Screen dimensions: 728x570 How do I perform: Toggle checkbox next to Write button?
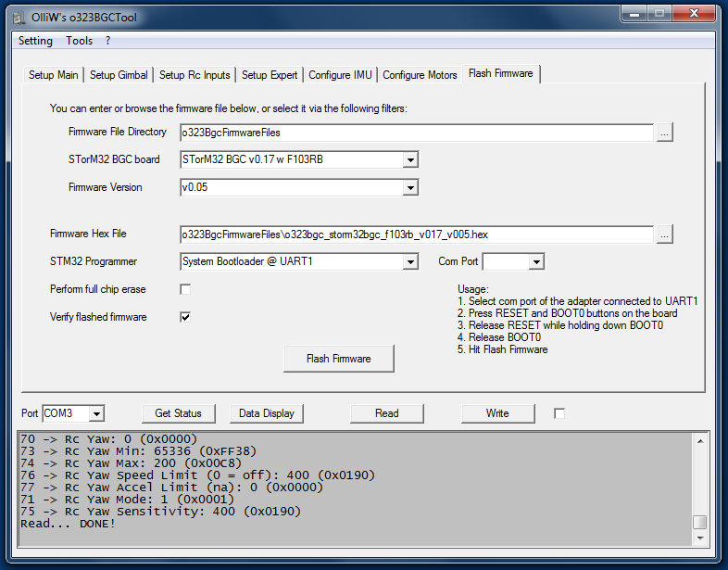coord(559,413)
